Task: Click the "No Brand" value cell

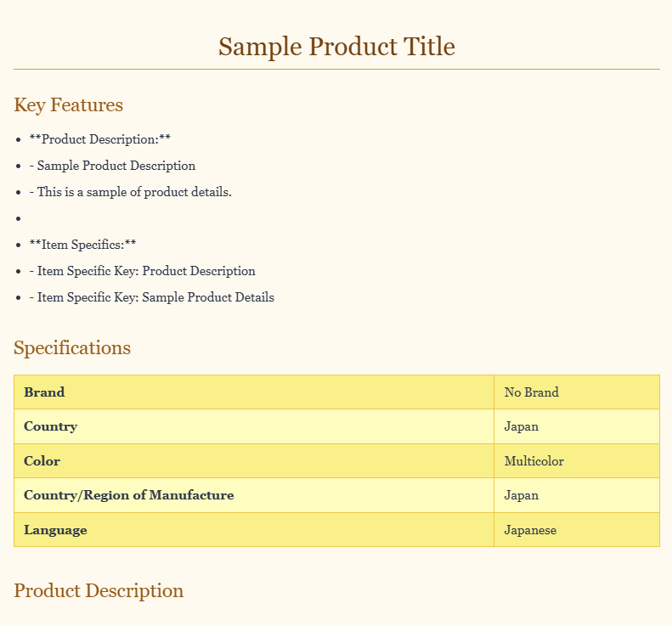Action: click(531, 392)
